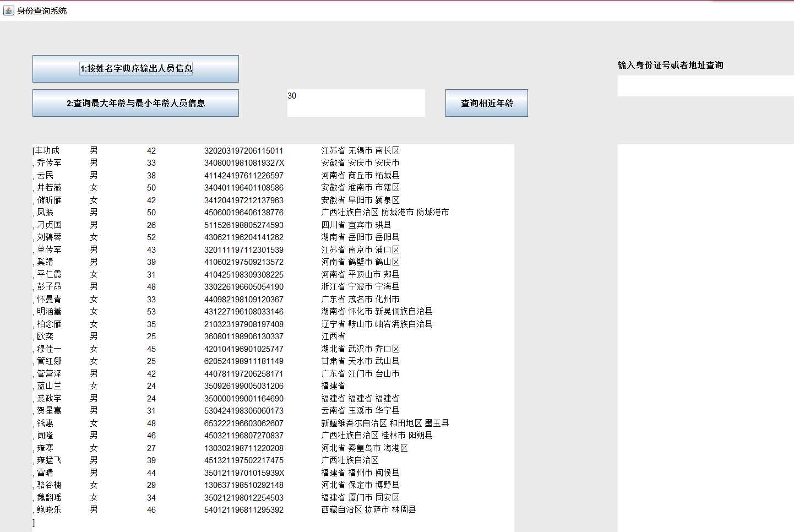The width and height of the screenshot is (794, 532).
Task: Click the empty result panel on the right
Action: pos(706,338)
